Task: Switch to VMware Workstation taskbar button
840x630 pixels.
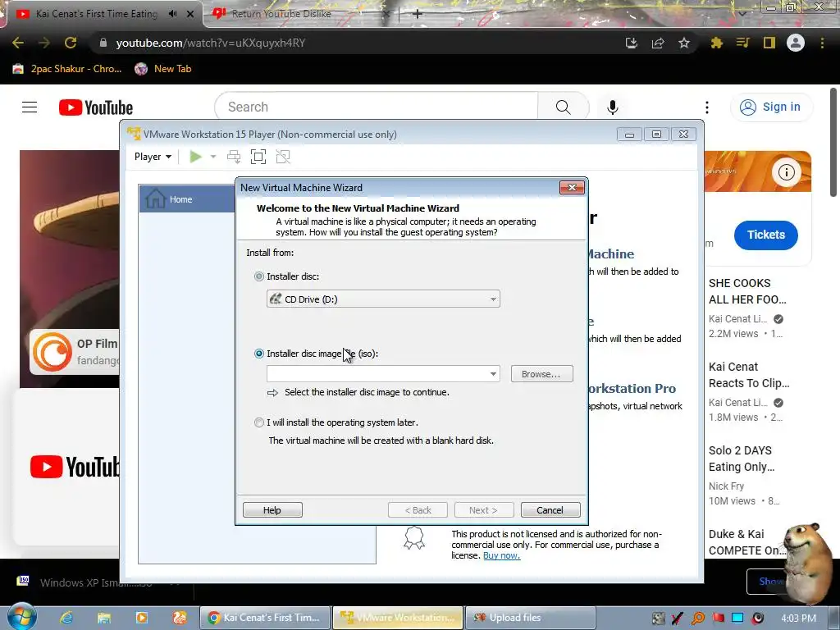Action: tap(398, 618)
